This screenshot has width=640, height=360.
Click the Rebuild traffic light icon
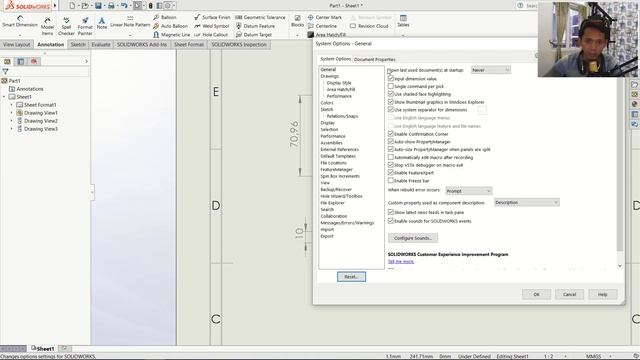[150, 6]
